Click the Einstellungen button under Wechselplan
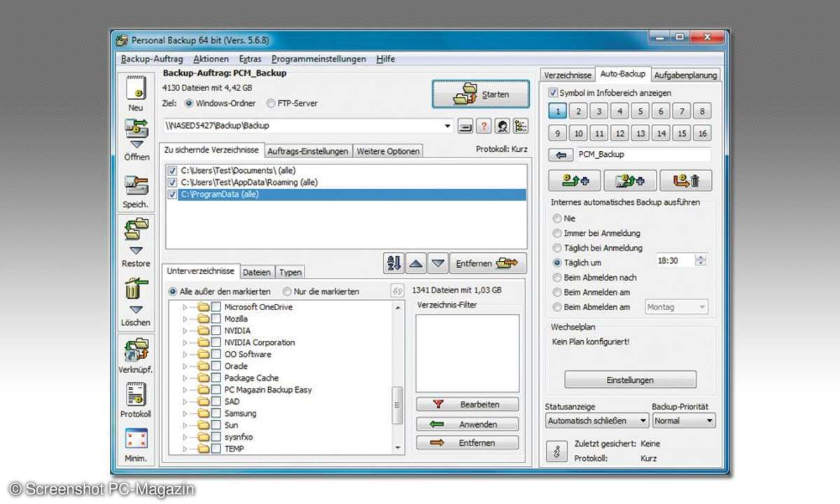The width and height of the screenshot is (840, 504). 630,380
